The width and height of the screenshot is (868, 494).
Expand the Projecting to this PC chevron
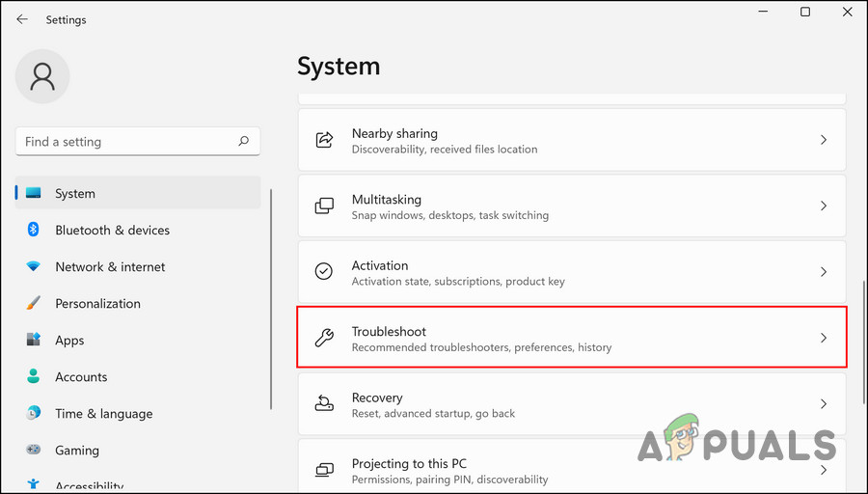[x=824, y=470]
